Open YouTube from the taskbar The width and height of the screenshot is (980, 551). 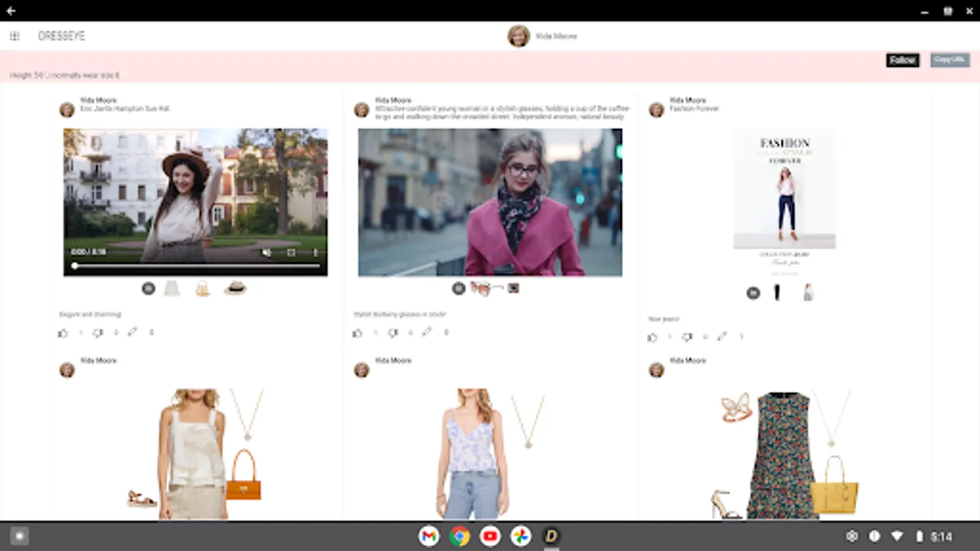point(490,536)
